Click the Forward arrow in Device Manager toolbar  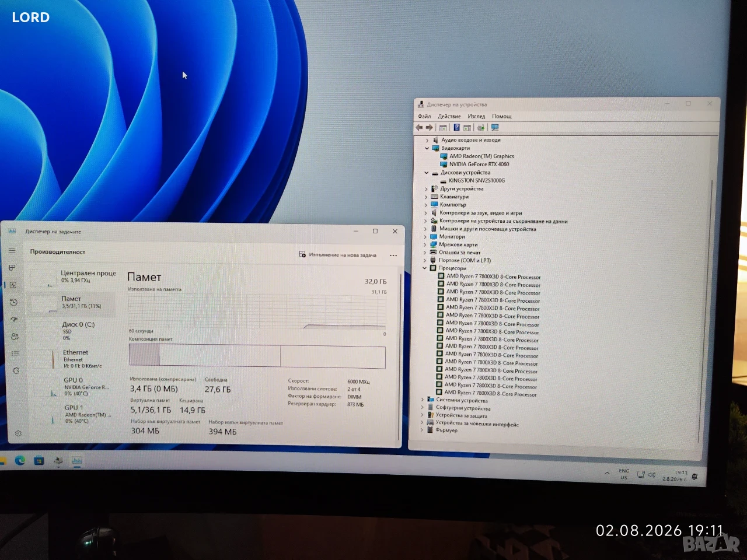pyautogui.click(x=430, y=127)
